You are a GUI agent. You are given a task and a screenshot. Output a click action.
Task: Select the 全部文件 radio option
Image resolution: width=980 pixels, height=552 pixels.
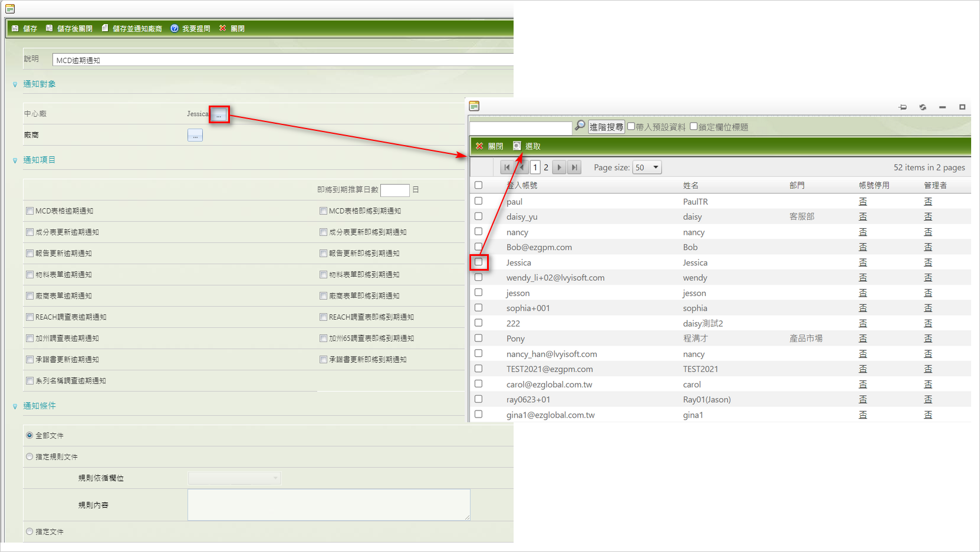(29, 435)
